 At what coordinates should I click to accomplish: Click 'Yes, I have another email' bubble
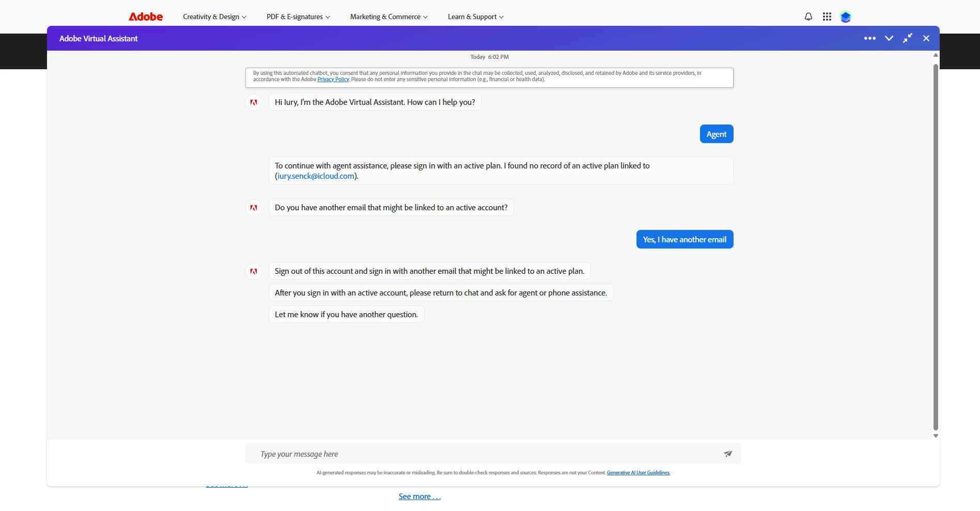point(685,239)
